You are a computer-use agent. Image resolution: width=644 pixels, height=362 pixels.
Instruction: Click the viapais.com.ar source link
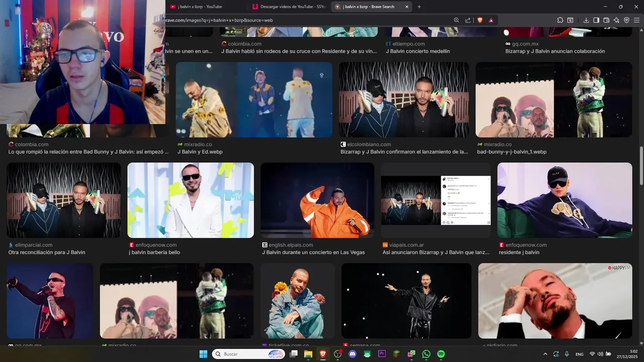click(404, 245)
